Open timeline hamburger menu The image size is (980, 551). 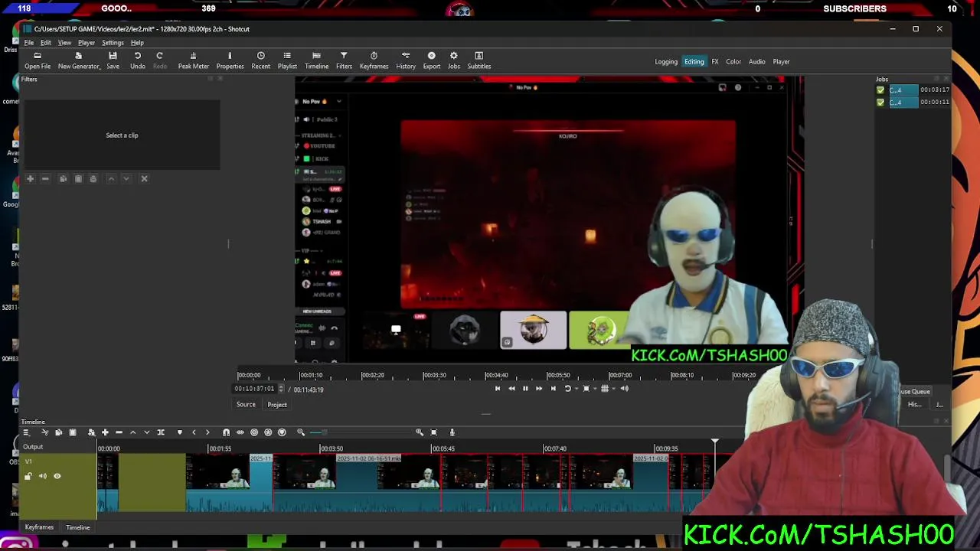pos(26,433)
